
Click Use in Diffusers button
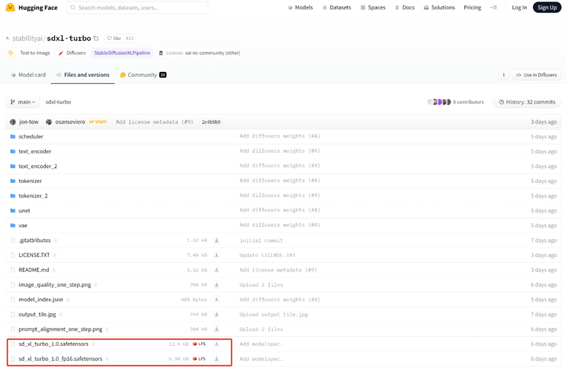tap(536, 75)
